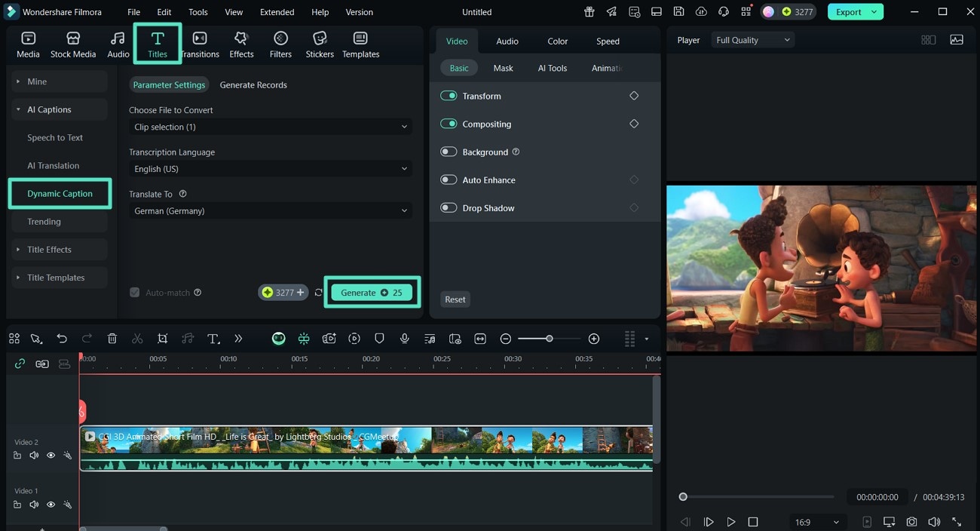The width and height of the screenshot is (980, 531).
Task: Enable the Auto Enhance switch
Action: pos(449,180)
